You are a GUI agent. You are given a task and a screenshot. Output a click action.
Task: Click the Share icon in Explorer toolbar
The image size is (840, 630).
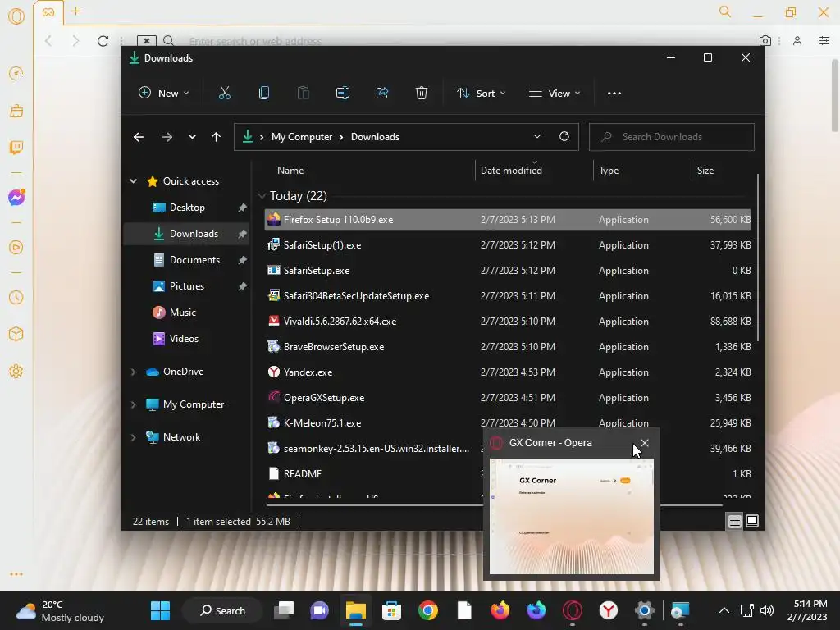[382, 94]
